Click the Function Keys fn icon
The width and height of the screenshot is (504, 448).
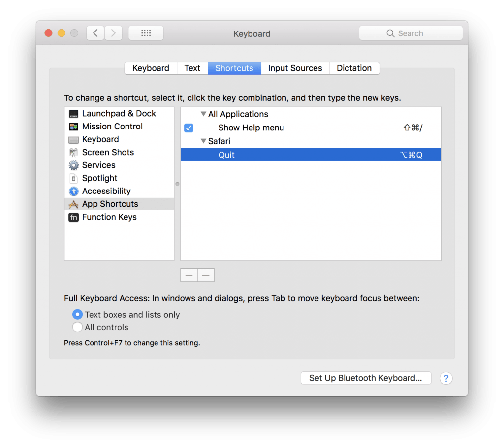74,218
